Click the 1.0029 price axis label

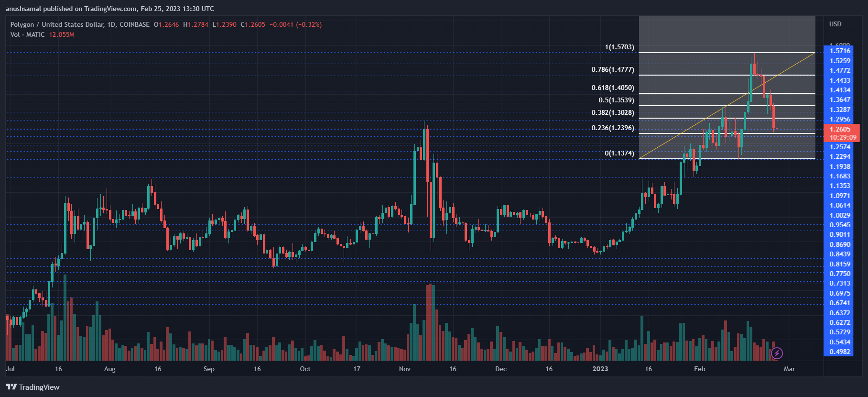(x=840, y=215)
